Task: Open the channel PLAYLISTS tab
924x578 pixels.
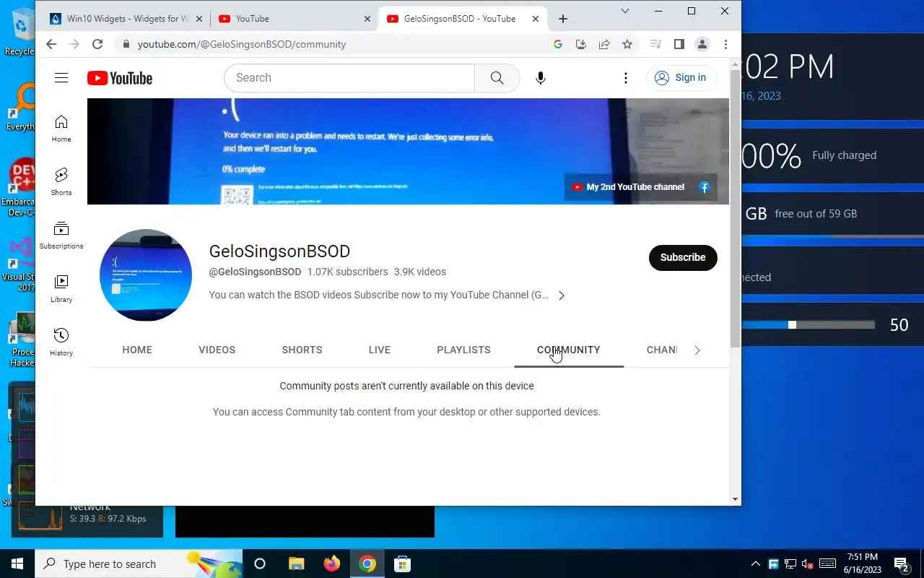Action: click(463, 350)
